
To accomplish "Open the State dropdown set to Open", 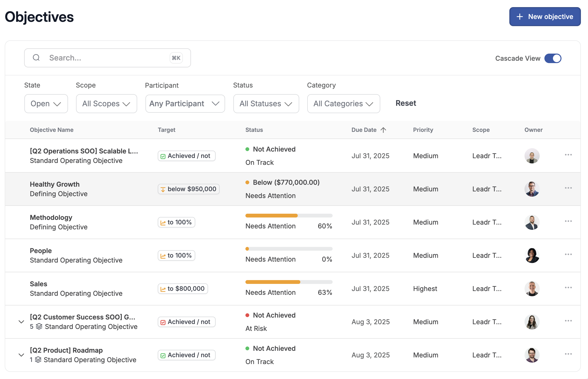I will 46,104.
